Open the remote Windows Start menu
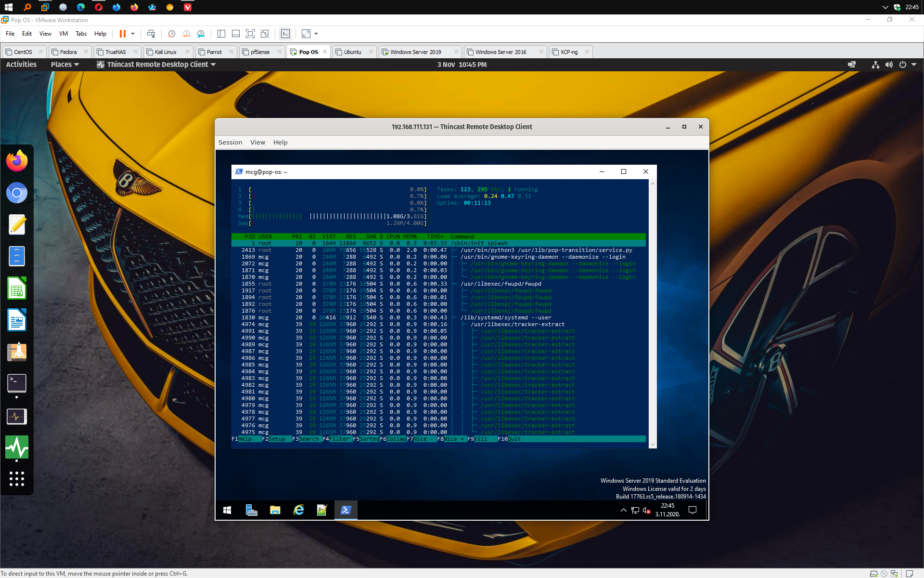This screenshot has height=578, width=924. point(227,510)
